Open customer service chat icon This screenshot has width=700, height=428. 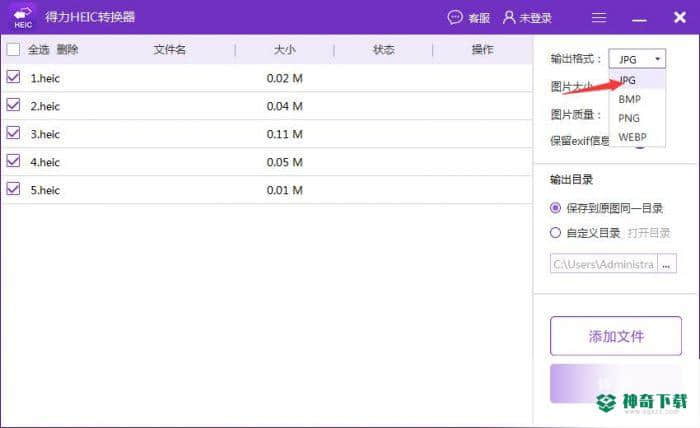click(x=455, y=17)
